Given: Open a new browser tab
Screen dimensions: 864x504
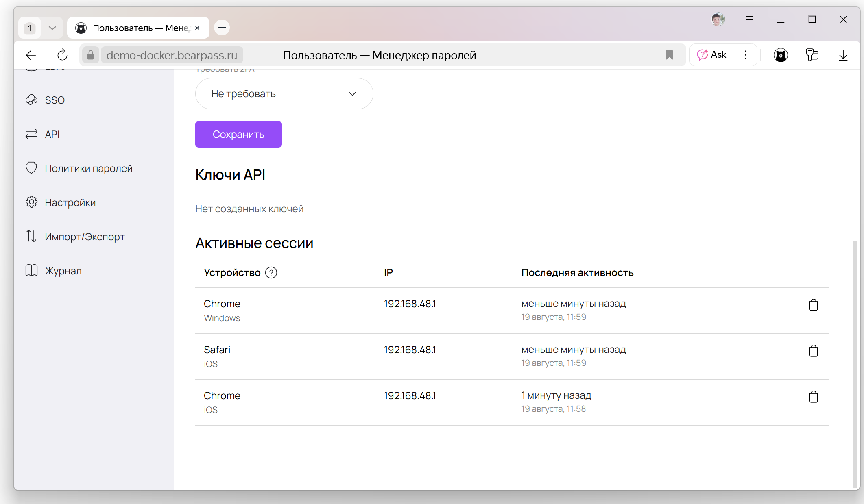Looking at the screenshot, I should (x=222, y=28).
